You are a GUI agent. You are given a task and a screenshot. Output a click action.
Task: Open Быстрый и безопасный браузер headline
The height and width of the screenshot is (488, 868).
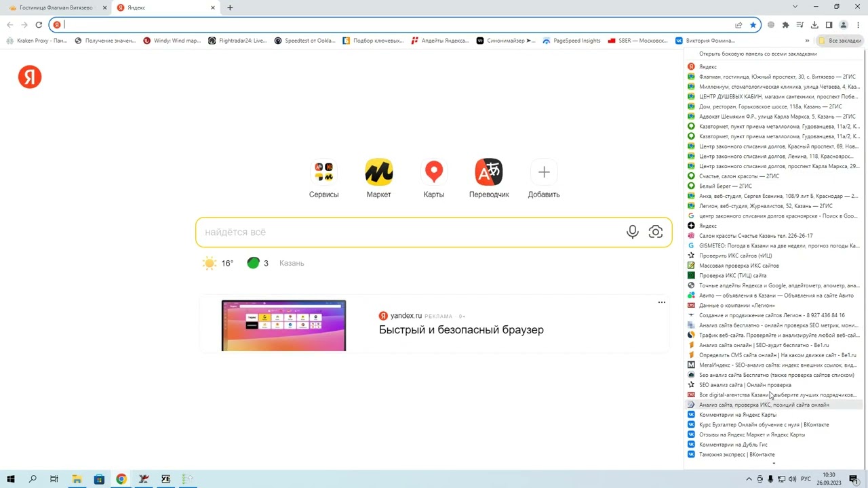click(461, 330)
